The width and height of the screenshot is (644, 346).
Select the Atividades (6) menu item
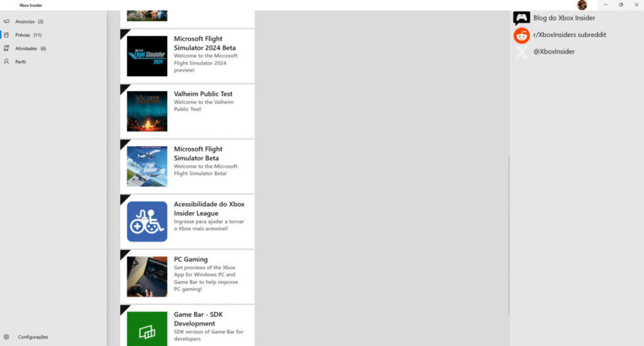(x=30, y=48)
